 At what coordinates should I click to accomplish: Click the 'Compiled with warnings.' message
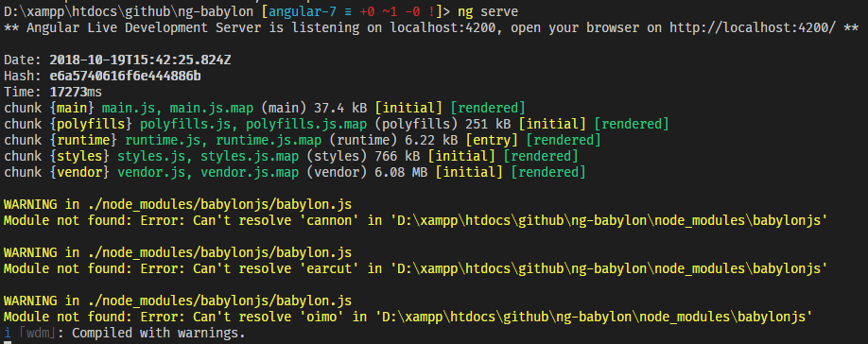tap(159, 333)
